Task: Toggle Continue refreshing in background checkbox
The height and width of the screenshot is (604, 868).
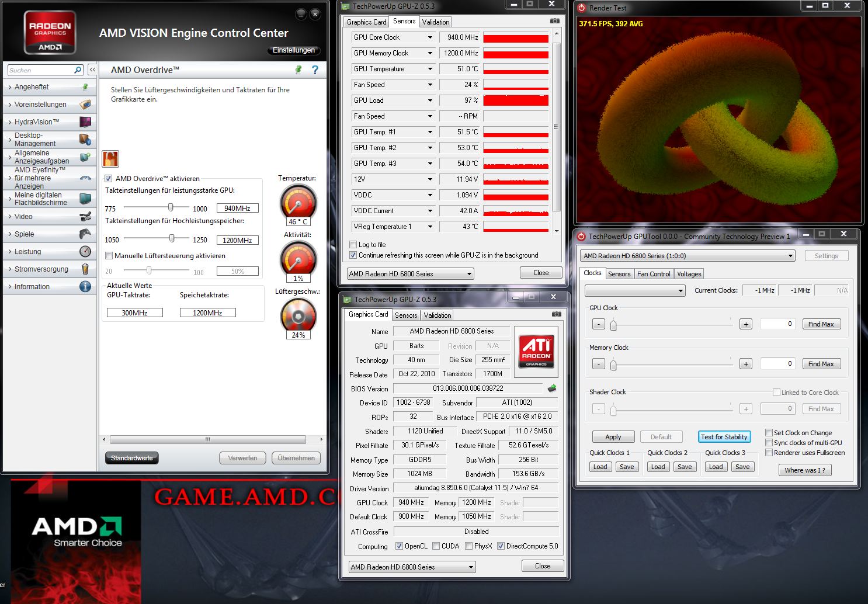Action: tap(353, 255)
